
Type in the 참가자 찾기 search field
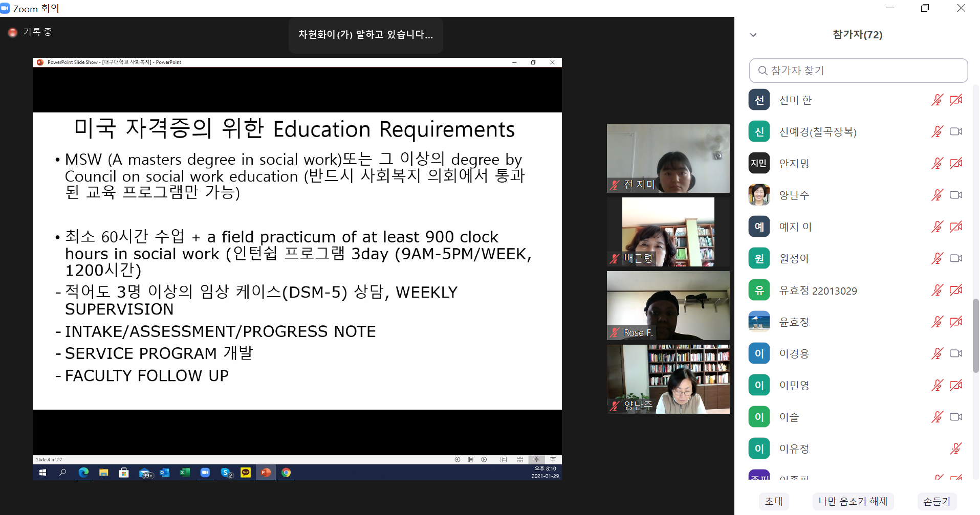coord(865,71)
